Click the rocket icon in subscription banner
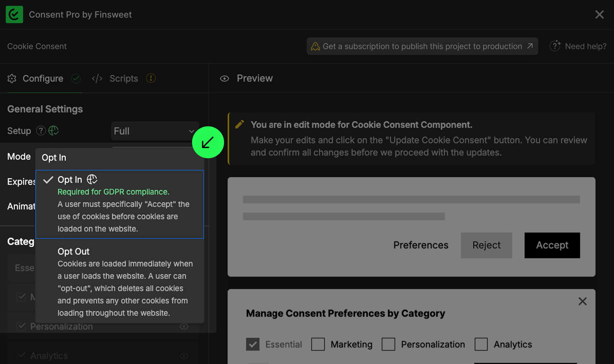Screen dimensions: 614x364 coord(315,46)
